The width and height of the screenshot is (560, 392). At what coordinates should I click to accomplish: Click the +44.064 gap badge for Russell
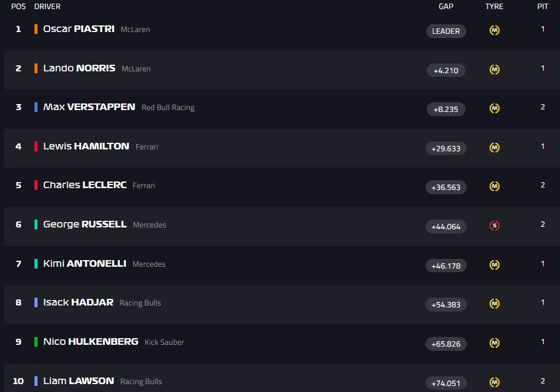point(446,227)
